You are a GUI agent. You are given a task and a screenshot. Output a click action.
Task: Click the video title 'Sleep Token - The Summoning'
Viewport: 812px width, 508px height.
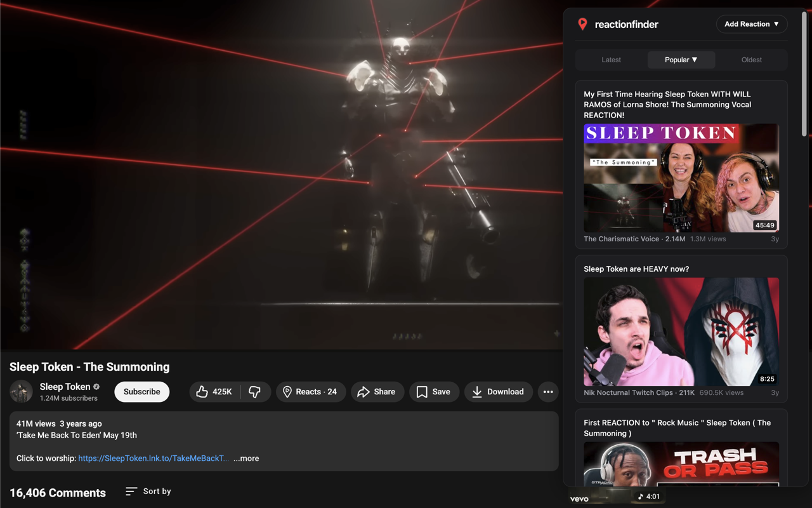(89, 367)
